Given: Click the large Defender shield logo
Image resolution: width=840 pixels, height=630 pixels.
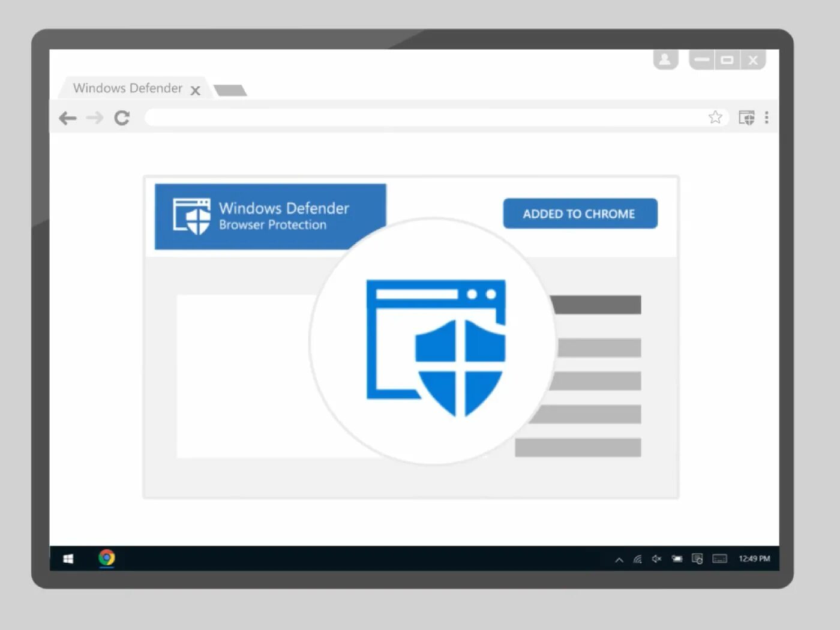Looking at the screenshot, I should 436,348.
